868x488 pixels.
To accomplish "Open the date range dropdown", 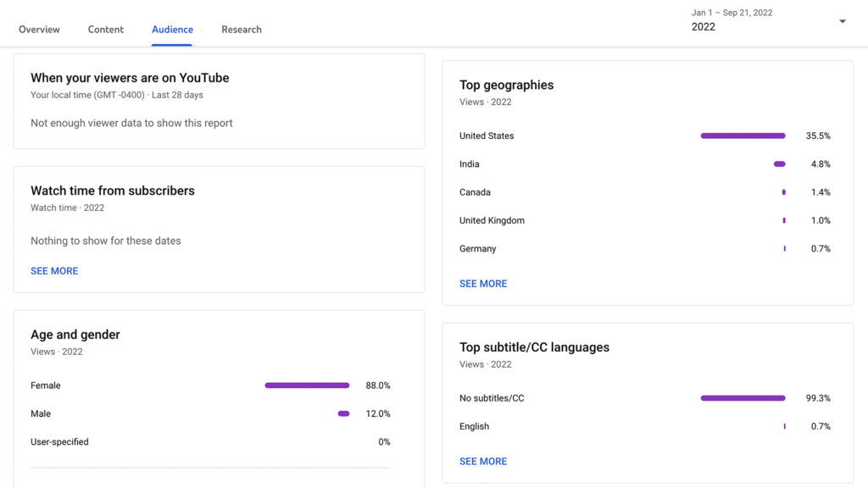I will point(842,20).
